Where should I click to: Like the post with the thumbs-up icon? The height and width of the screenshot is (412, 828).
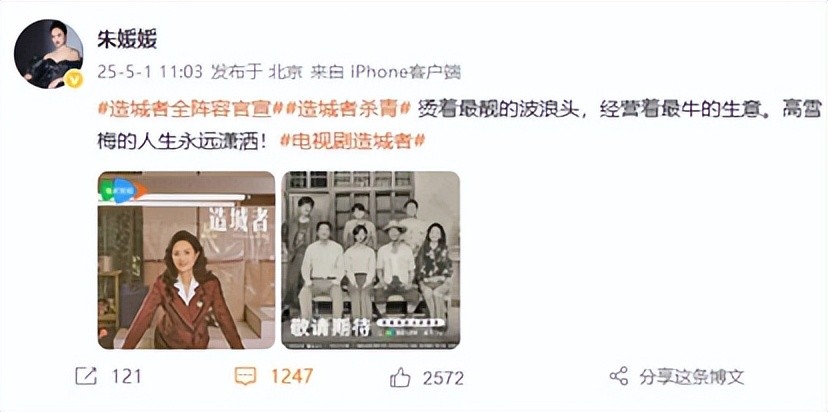pos(401,377)
